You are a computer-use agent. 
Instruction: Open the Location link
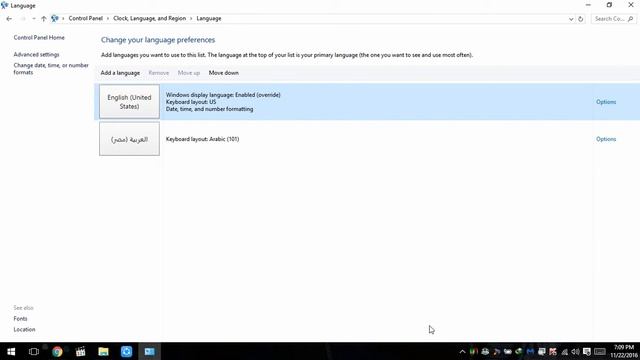[24, 329]
